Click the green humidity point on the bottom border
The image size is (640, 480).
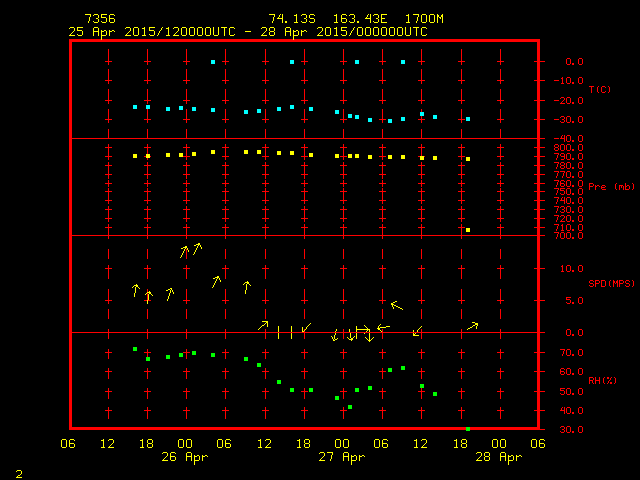click(x=468, y=429)
